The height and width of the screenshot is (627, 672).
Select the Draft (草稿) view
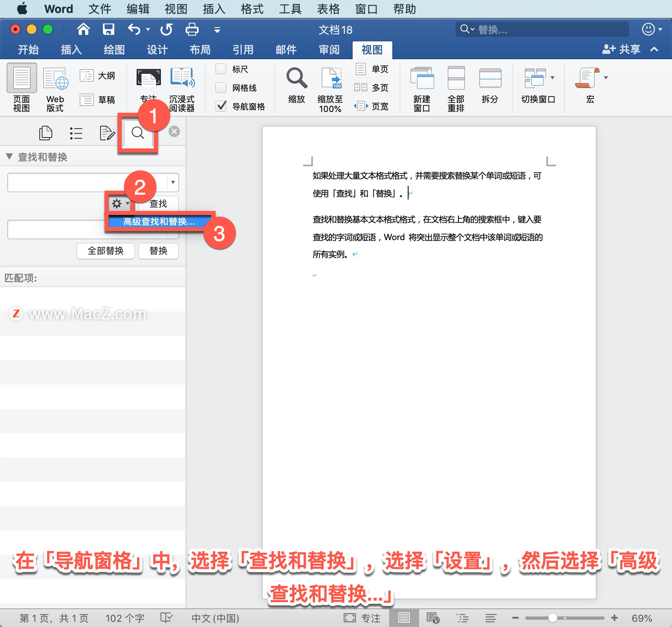pyautogui.click(x=98, y=100)
